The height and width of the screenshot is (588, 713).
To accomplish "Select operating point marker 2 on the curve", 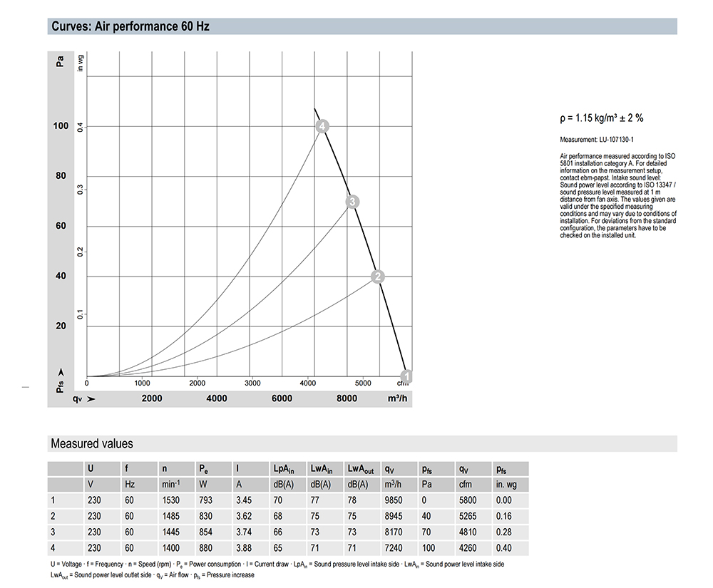I will [379, 277].
